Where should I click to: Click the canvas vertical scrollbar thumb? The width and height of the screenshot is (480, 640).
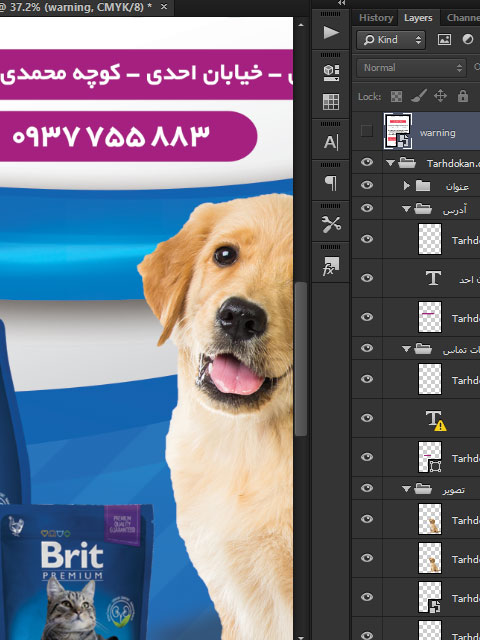coord(301,359)
